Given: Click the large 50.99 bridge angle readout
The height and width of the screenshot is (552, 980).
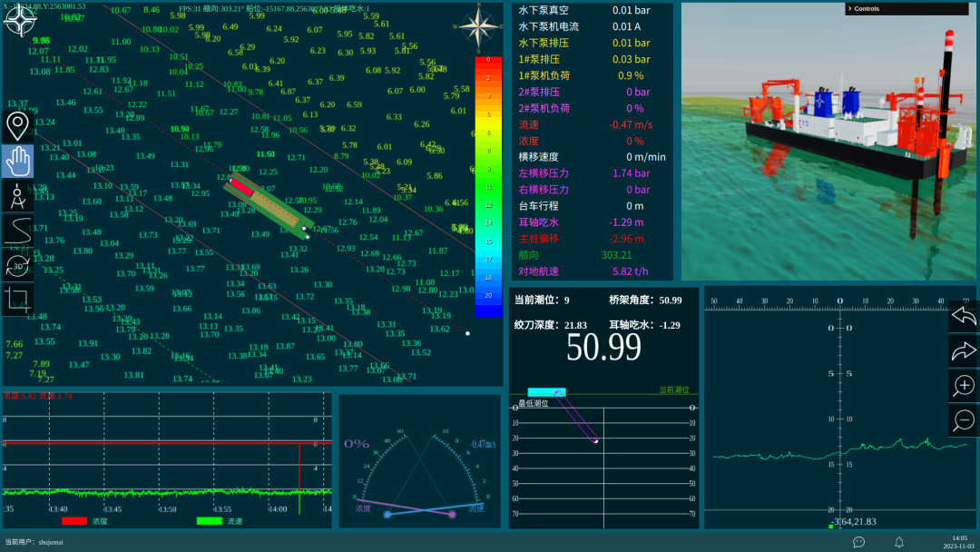Looking at the screenshot, I should (603, 349).
